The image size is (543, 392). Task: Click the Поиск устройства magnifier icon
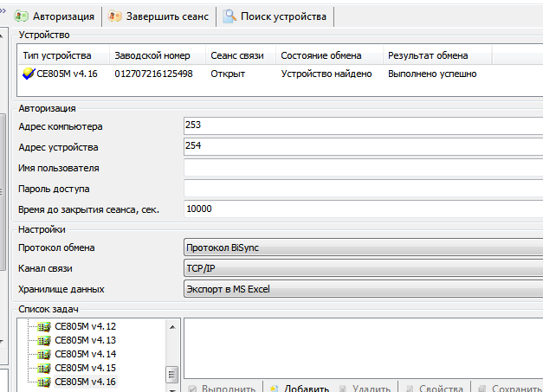(x=229, y=16)
